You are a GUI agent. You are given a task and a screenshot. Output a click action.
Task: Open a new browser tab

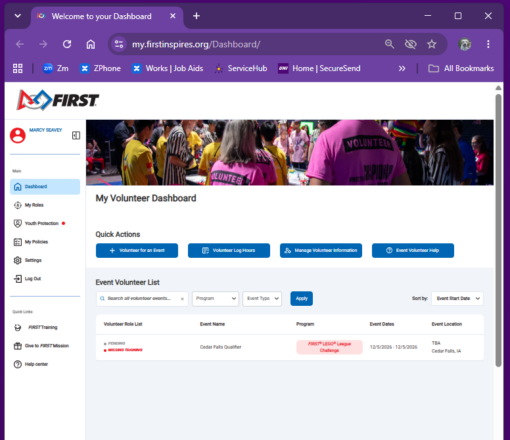[x=196, y=16]
